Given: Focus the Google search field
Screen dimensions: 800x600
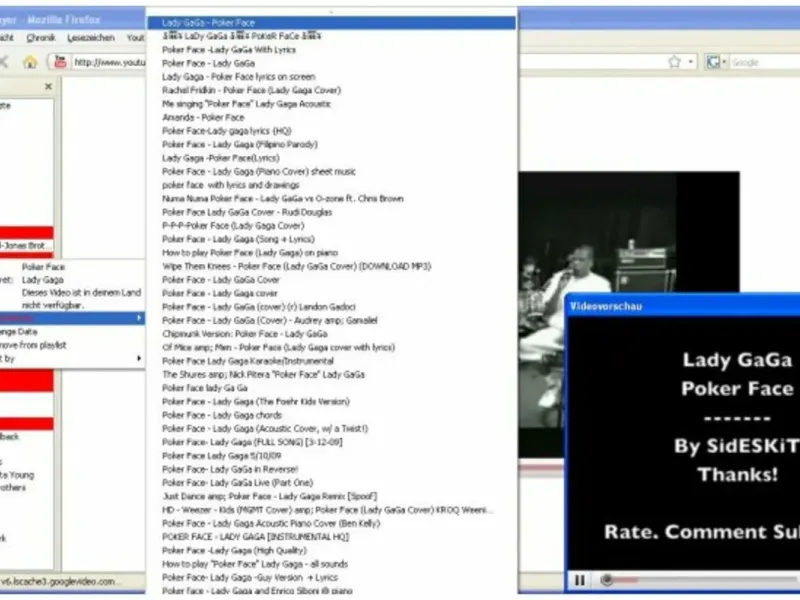Looking at the screenshot, I should 764,62.
